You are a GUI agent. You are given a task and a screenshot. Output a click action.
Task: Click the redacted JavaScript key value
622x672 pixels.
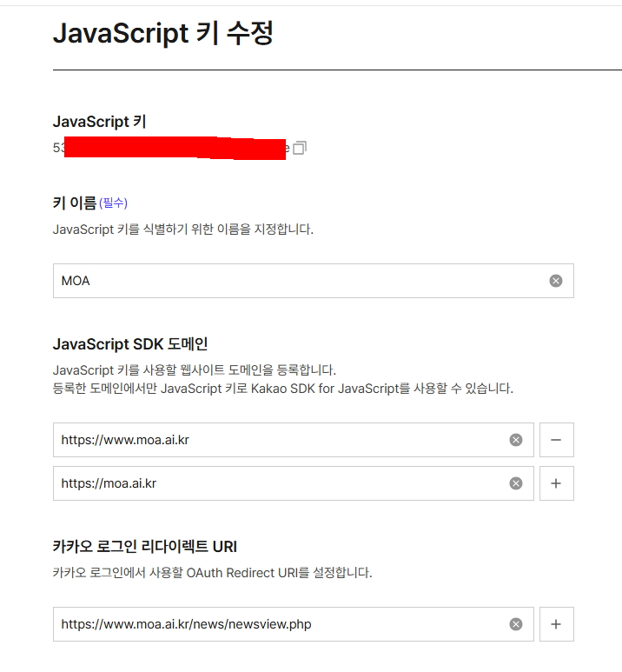coord(174,149)
